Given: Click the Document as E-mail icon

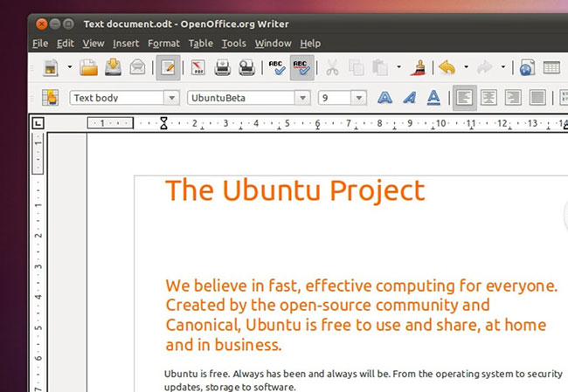Looking at the screenshot, I should tap(137, 68).
